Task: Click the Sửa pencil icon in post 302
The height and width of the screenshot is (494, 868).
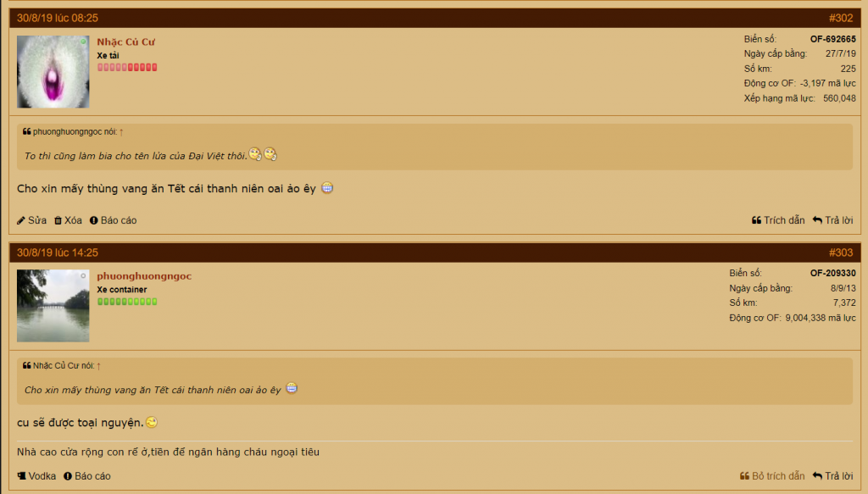Action: coord(21,220)
